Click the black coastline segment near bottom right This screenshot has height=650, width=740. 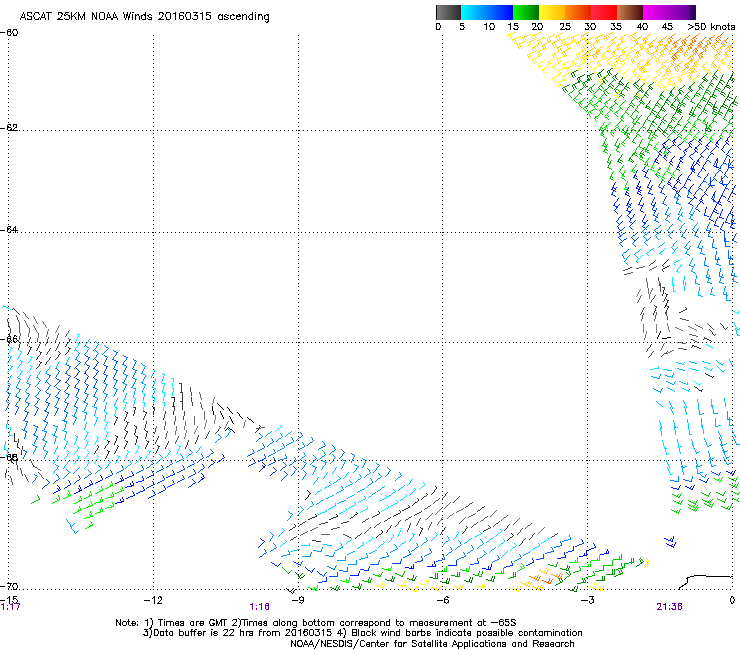pos(705,582)
